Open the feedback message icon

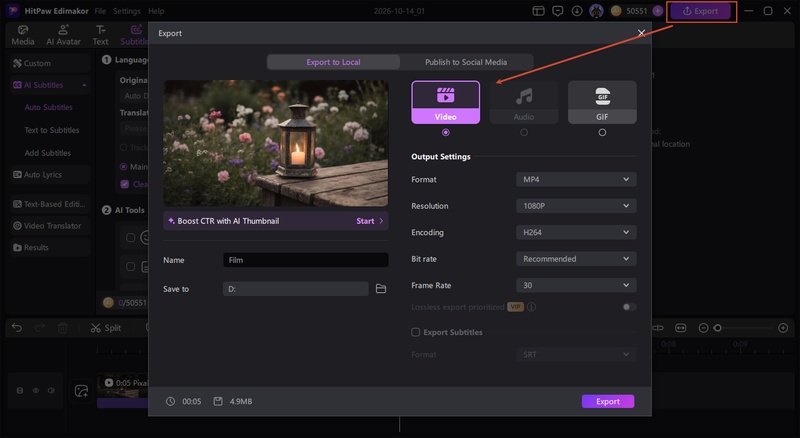point(558,11)
